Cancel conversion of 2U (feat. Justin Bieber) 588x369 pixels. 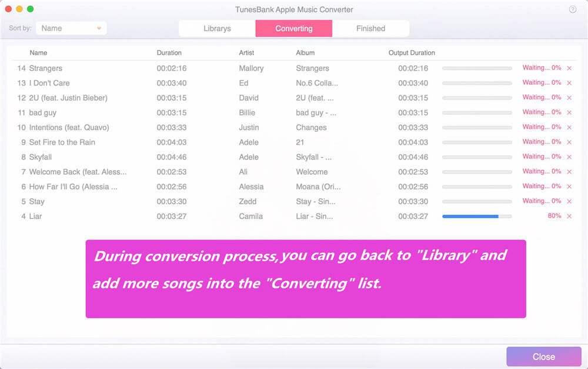[x=569, y=98]
